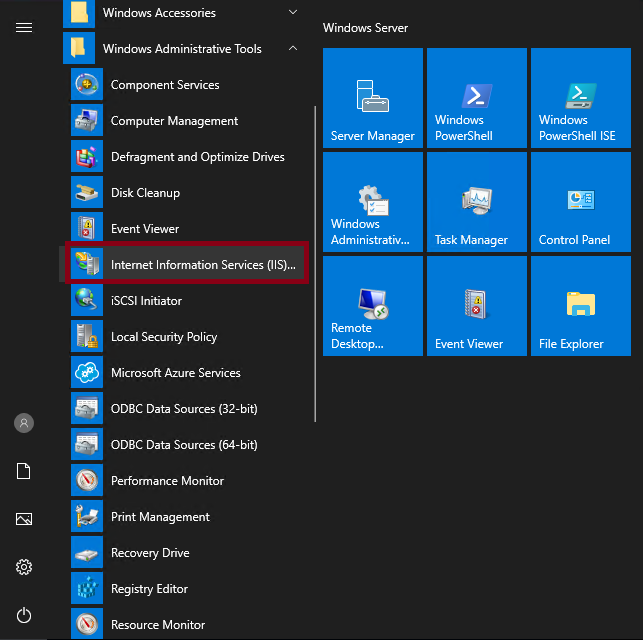The image size is (643, 640).
Task: Select the 'Component Services' label
Action: (165, 85)
